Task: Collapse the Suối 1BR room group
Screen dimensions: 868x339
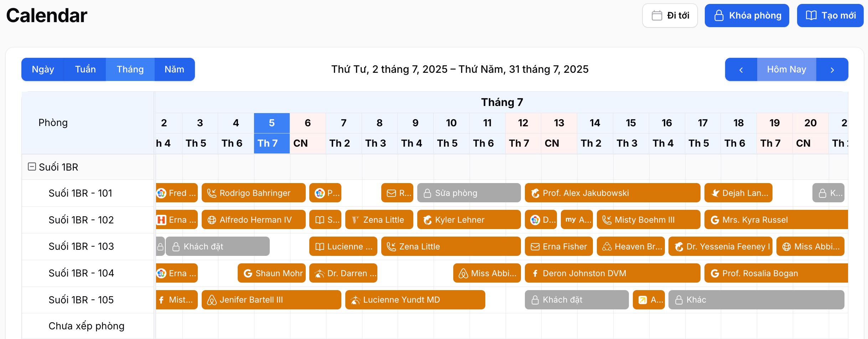Action: 32,167
